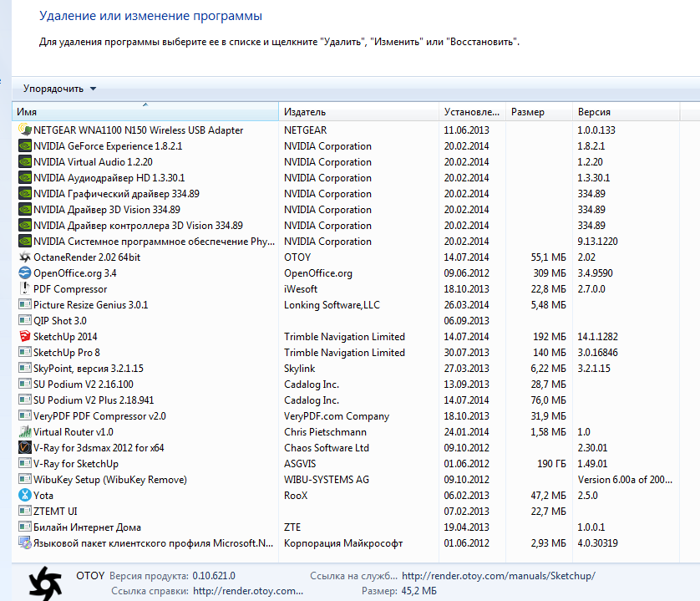Open the Упорядочить dropdown menu
Screen dimensions: 700x601
pos(59,89)
